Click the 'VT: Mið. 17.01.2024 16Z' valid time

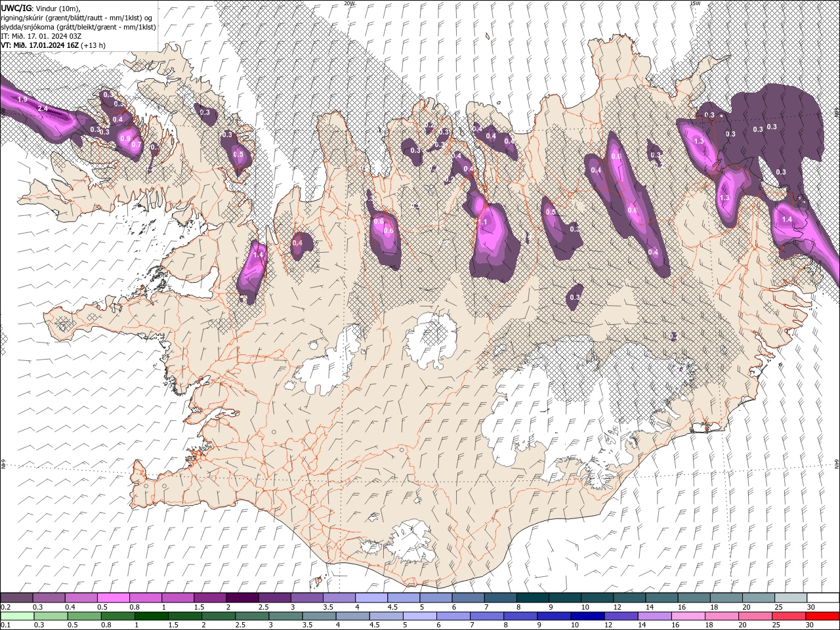40,45
